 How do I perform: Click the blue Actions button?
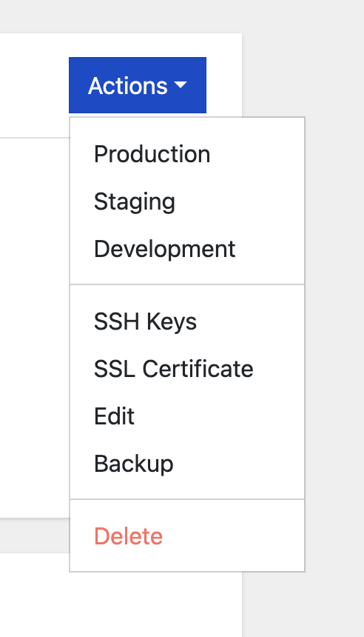click(138, 85)
